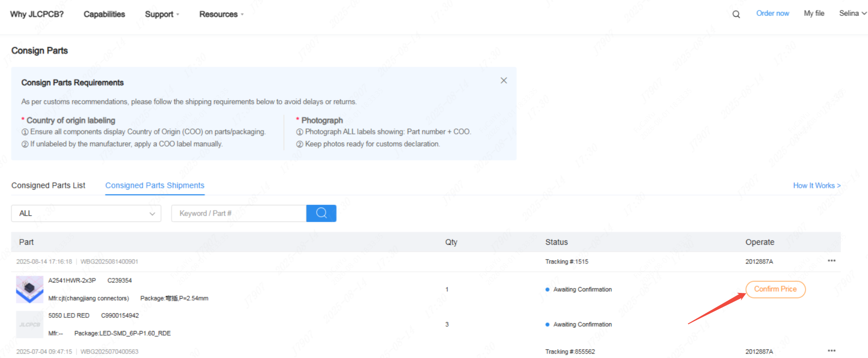Screen dimensions: 868x358
Task: Click the Status column header
Action: click(x=556, y=242)
